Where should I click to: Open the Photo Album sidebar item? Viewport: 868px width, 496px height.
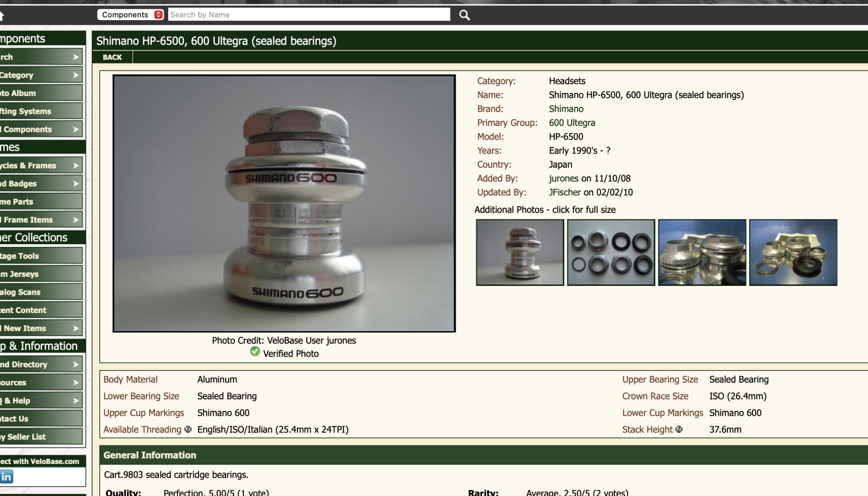pos(33,93)
